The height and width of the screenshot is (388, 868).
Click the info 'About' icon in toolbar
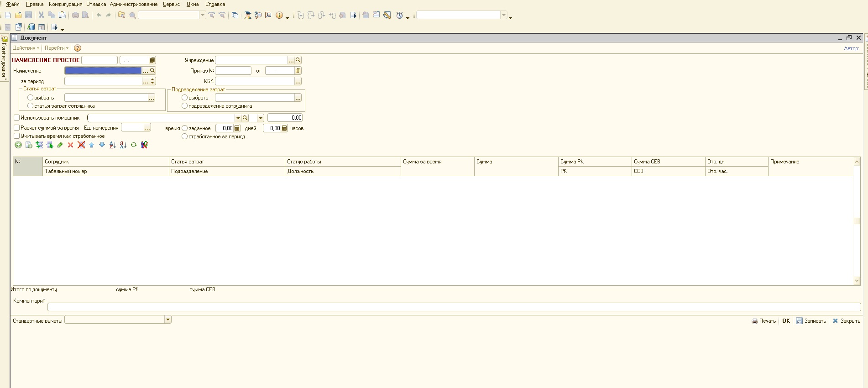point(279,15)
